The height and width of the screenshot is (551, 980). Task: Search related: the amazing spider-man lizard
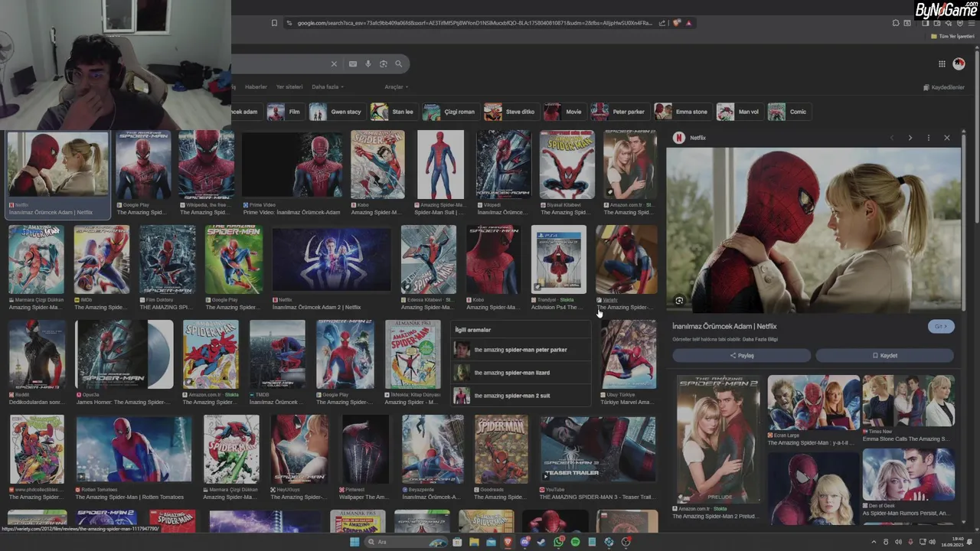click(x=521, y=373)
